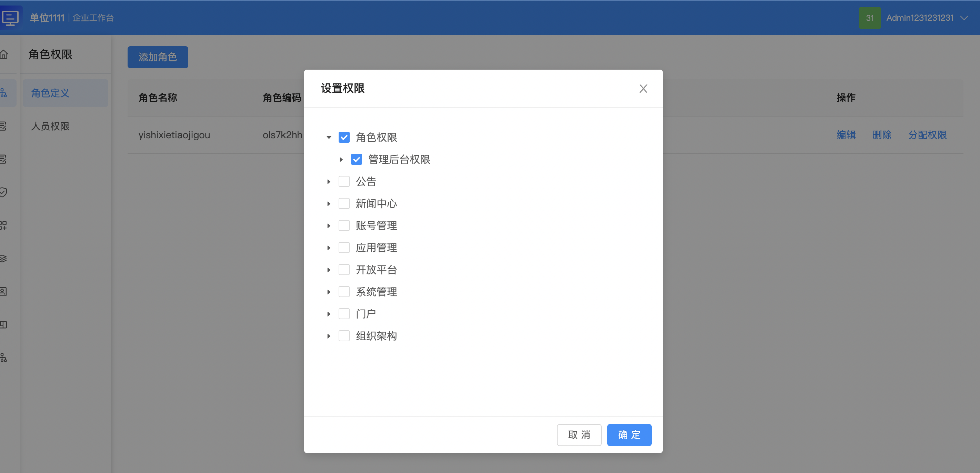Click the 角色名称 column header
The image size is (980, 473).
pos(158,98)
